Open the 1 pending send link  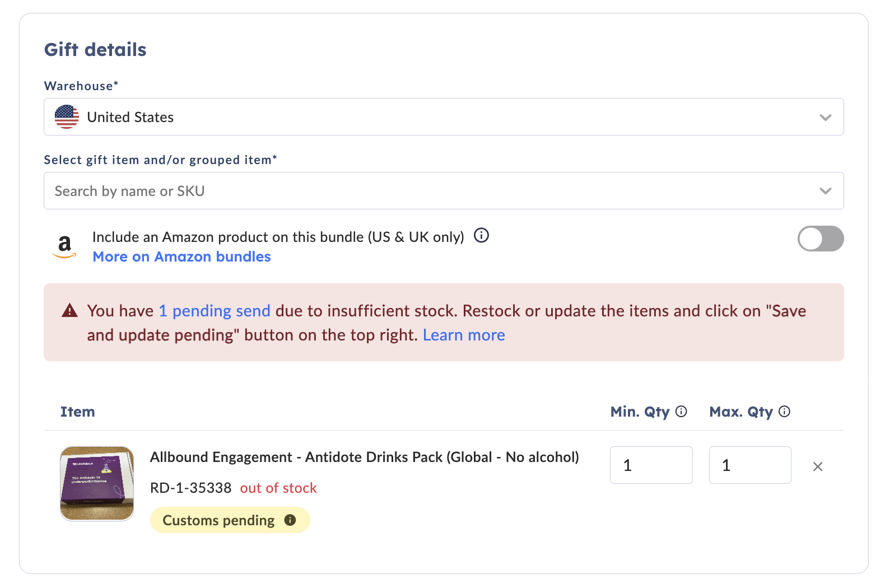click(x=215, y=311)
